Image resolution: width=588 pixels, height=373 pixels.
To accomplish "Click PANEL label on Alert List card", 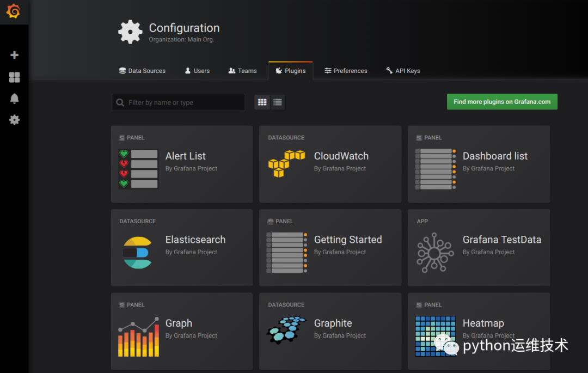I will click(x=136, y=138).
